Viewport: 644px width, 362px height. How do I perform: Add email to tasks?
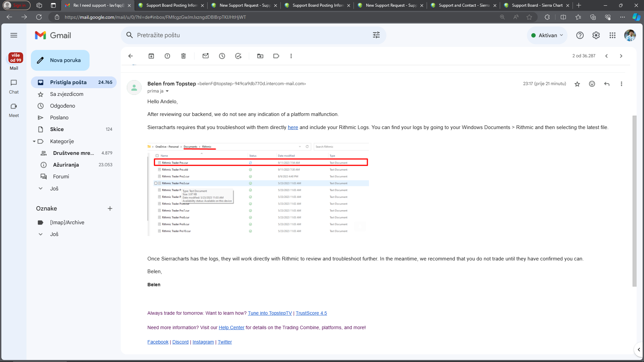click(238, 56)
